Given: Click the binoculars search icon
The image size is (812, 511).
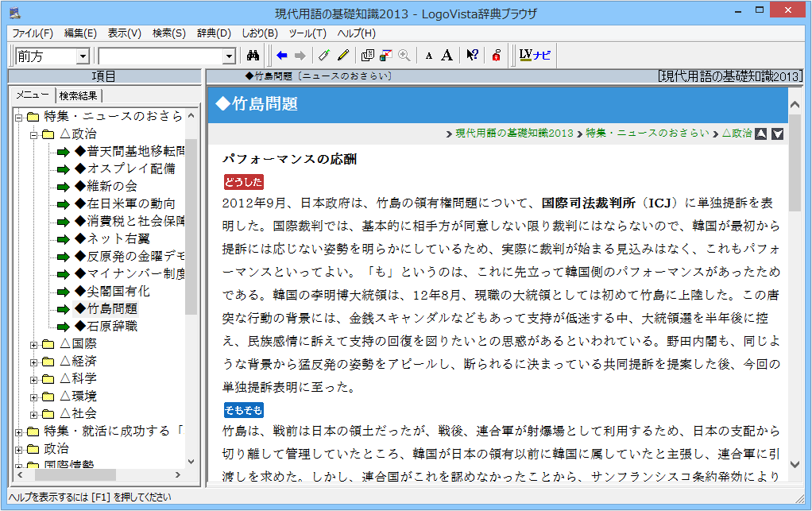Looking at the screenshot, I should 253,56.
